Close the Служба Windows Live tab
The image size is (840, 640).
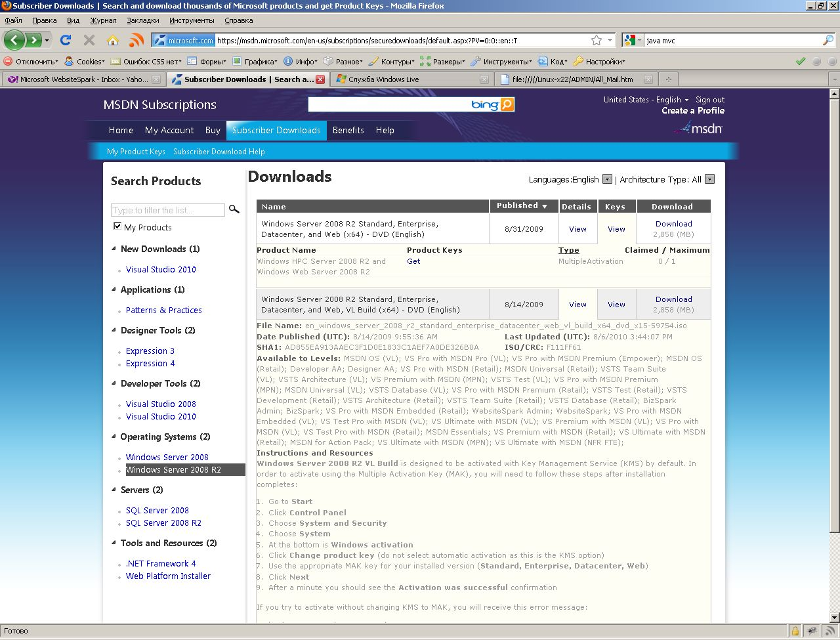coord(484,79)
